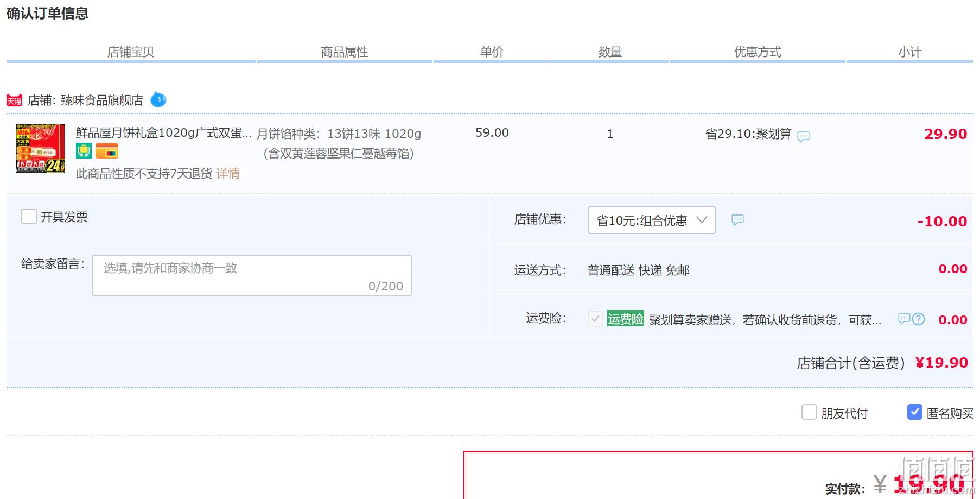Click the green 运费险 tag label

(626, 319)
